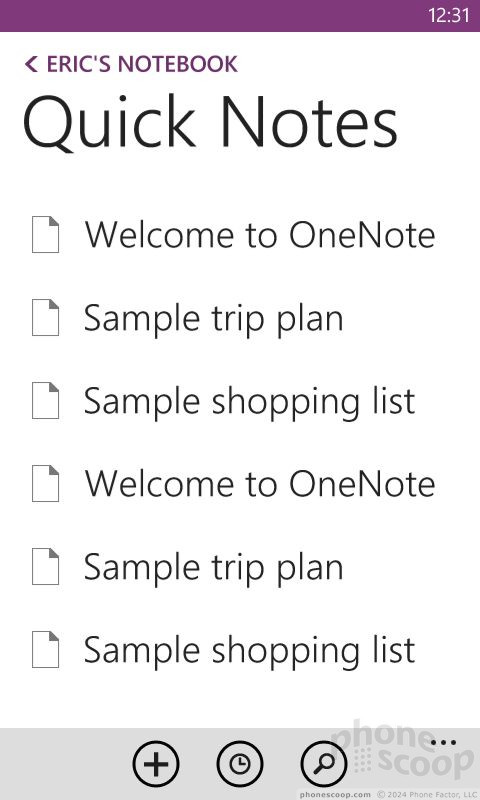Open the last Sample shopping list note

(x=249, y=650)
